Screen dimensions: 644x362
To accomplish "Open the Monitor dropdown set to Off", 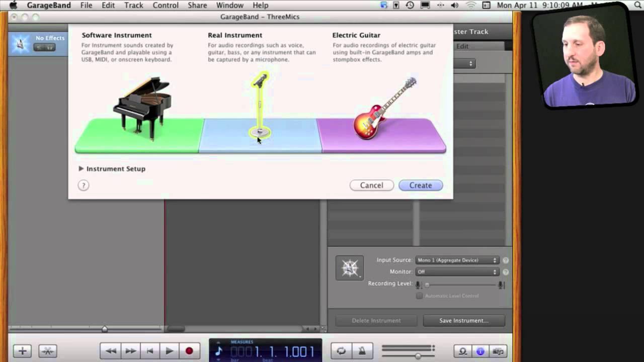I will tap(457, 271).
